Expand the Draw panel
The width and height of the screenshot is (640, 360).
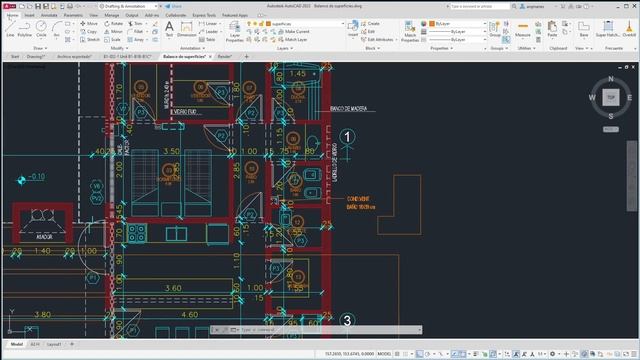click(x=40, y=48)
